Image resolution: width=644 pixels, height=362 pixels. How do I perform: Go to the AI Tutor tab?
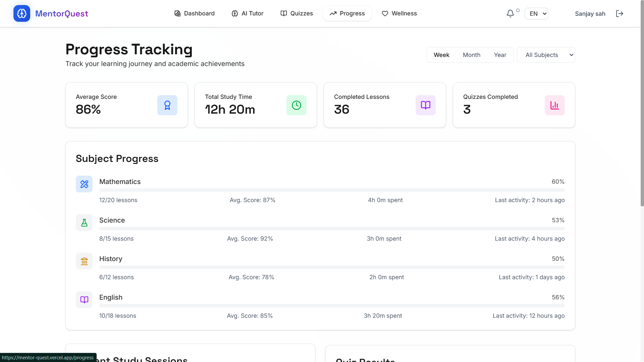pyautogui.click(x=248, y=13)
